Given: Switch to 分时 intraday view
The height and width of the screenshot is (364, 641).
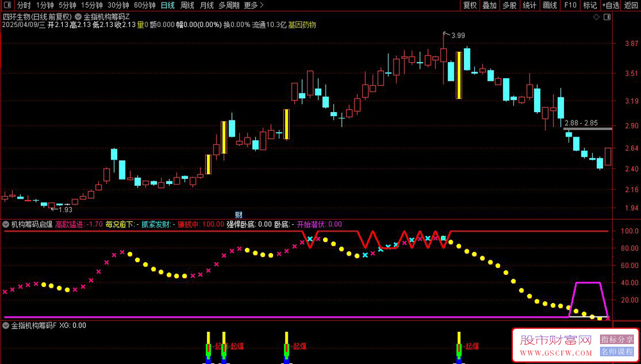Looking at the screenshot, I should [x=24, y=5].
